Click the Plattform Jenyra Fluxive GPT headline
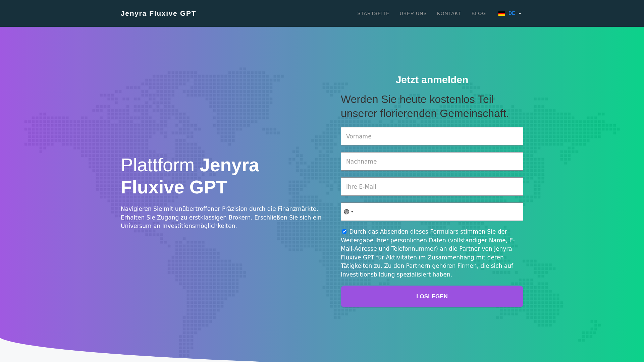Viewport: 644px width, 362px height. [190, 176]
